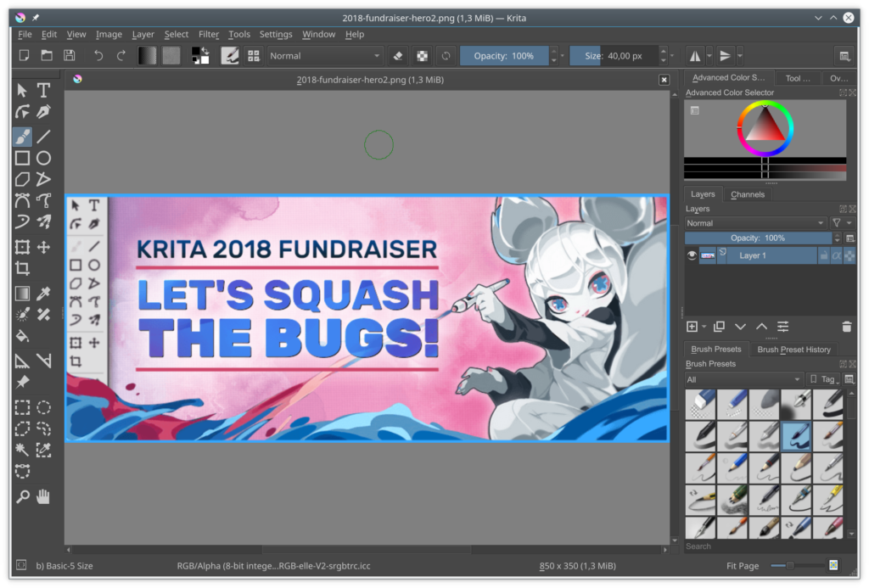
Task: Toggle horizontal mirror tool
Action: pos(694,56)
